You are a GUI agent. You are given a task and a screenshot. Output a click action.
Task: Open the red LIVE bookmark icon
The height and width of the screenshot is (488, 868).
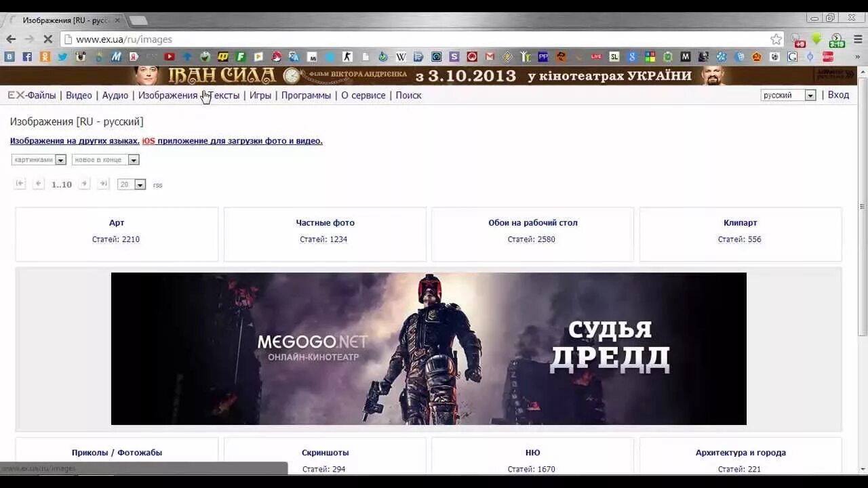pos(596,57)
